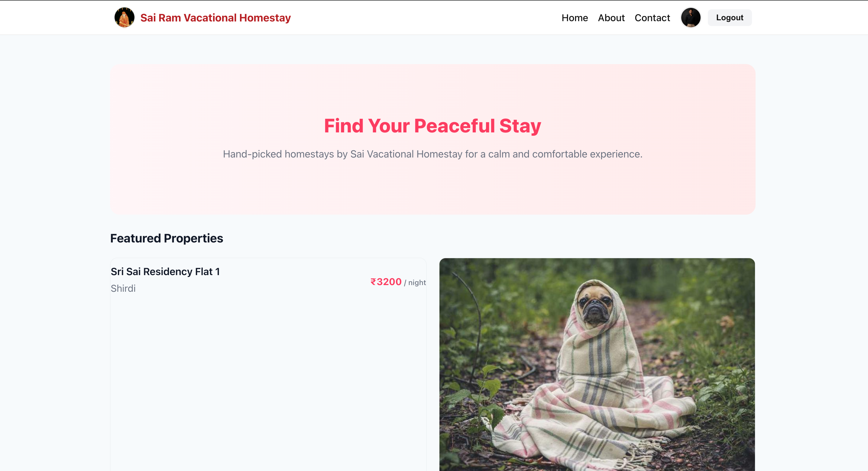Click the Find Your Peaceful Stay heading

432,126
